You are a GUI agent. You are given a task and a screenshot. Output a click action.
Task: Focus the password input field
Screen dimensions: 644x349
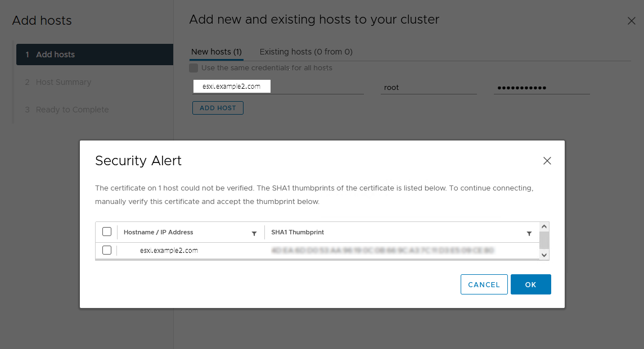(x=541, y=87)
